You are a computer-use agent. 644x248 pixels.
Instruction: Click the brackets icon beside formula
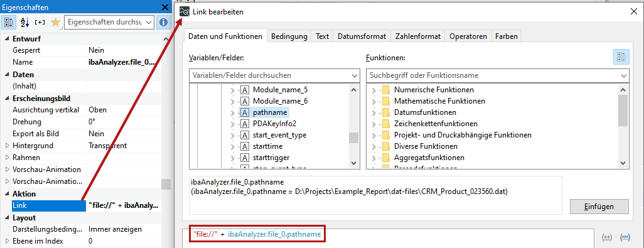pos(606,237)
